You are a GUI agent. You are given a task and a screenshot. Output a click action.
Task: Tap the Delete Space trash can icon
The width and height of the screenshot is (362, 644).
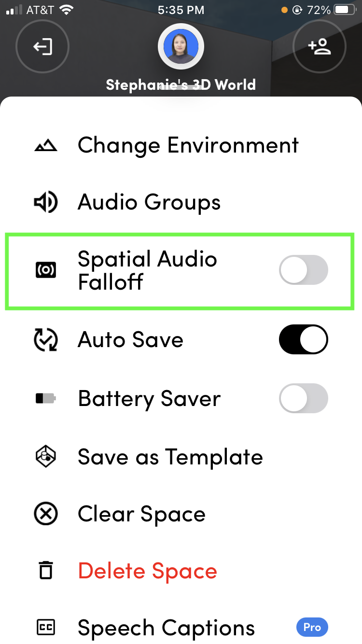pyautogui.click(x=46, y=571)
